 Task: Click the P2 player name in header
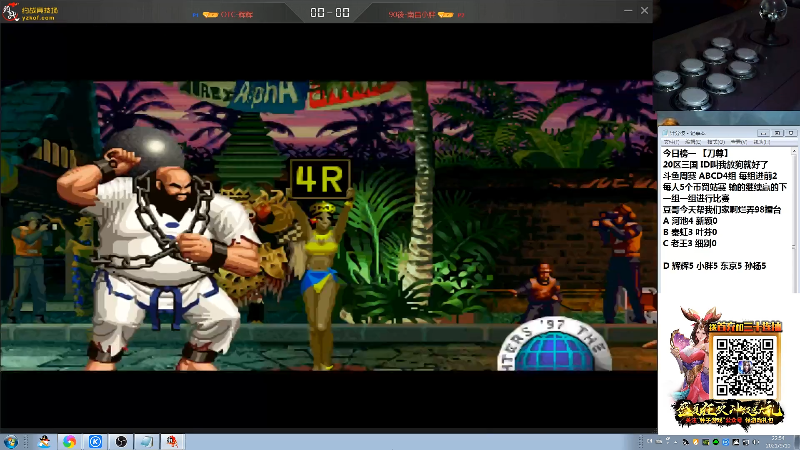411,15
